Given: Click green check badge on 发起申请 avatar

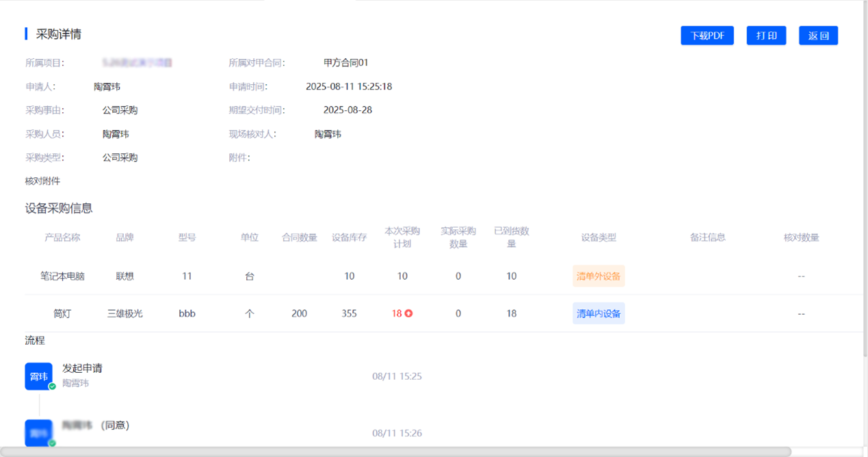Looking at the screenshot, I should (x=52, y=387).
